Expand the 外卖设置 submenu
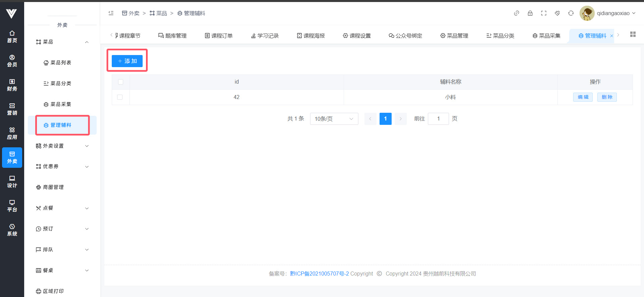The height and width of the screenshot is (297, 644). pos(62,146)
